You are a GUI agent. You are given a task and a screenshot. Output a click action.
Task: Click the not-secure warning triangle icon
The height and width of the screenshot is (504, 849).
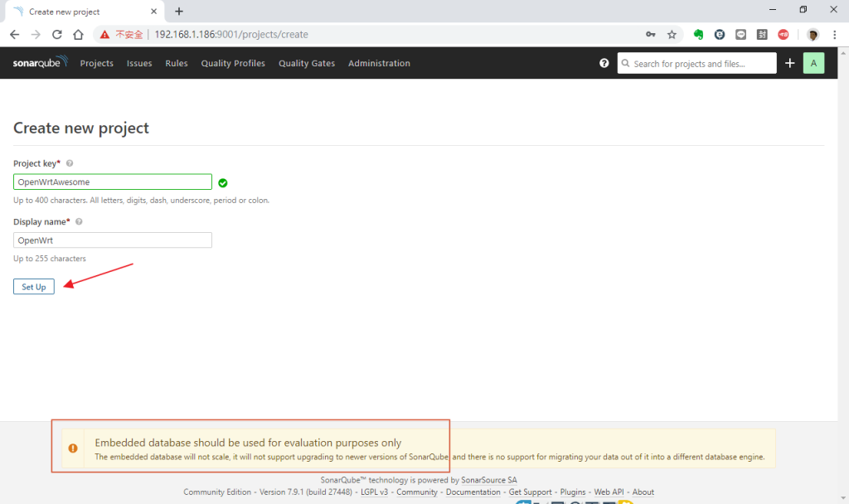click(x=104, y=35)
